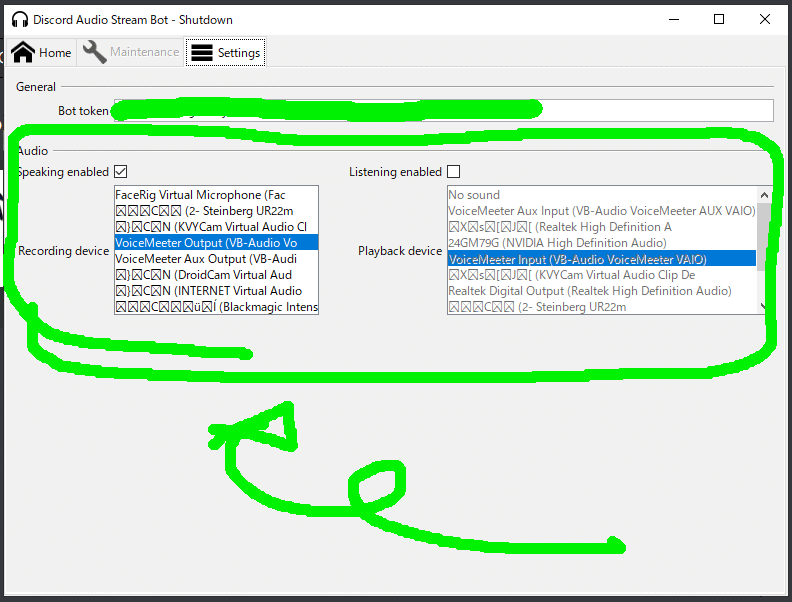Select INTERNET Virtual Audio recording device
Image resolution: width=792 pixels, height=602 pixels.
(x=216, y=291)
